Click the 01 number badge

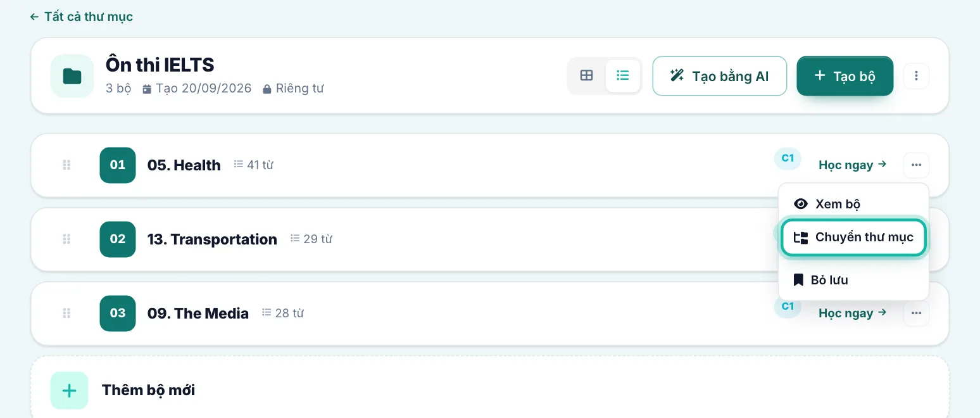(x=118, y=165)
